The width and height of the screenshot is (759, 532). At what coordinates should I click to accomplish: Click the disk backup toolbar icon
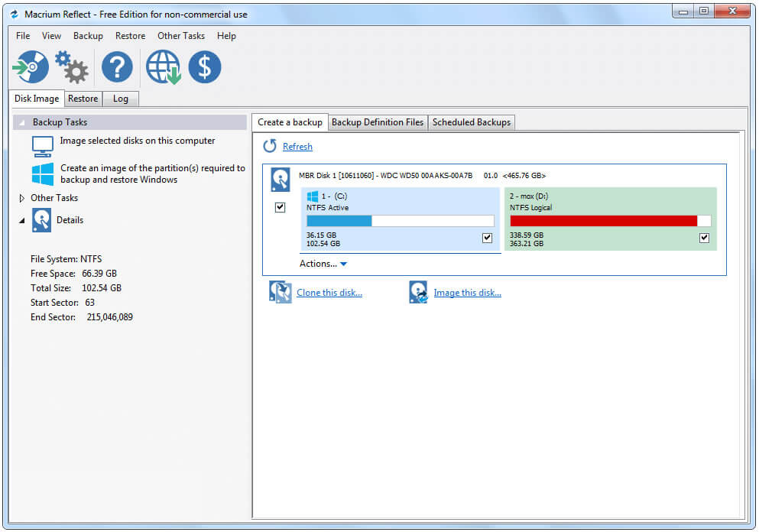point(31,67)
